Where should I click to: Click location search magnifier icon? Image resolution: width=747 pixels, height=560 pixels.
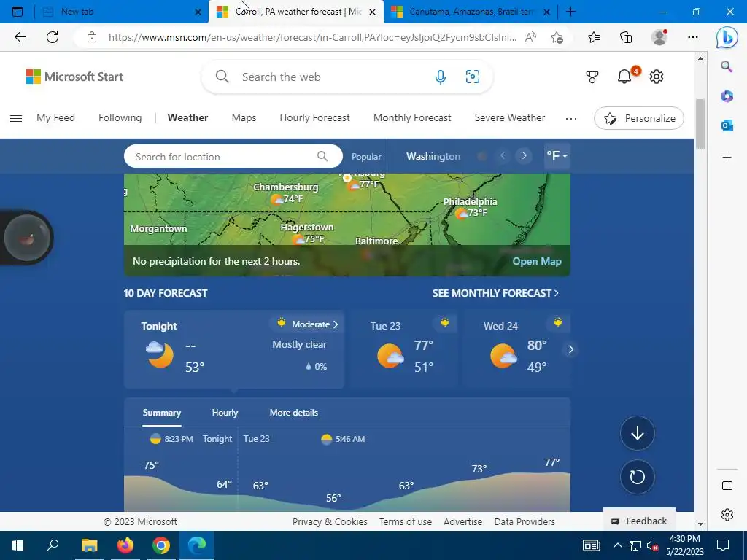(322, 156)
